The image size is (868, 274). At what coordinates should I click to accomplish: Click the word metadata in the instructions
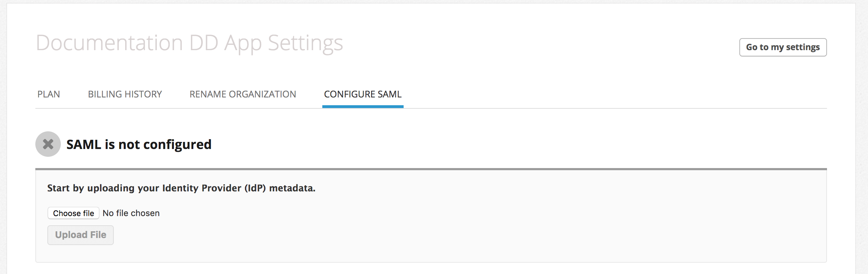pos(291,188)
